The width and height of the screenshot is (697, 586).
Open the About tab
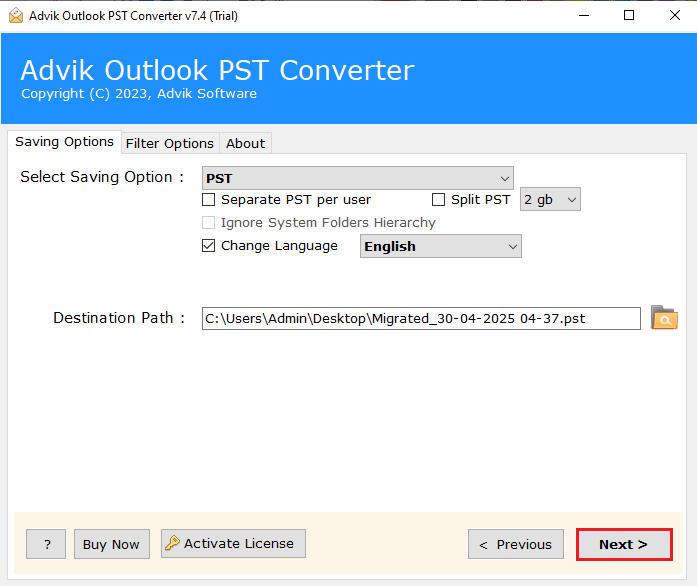[x=245, y=144]
